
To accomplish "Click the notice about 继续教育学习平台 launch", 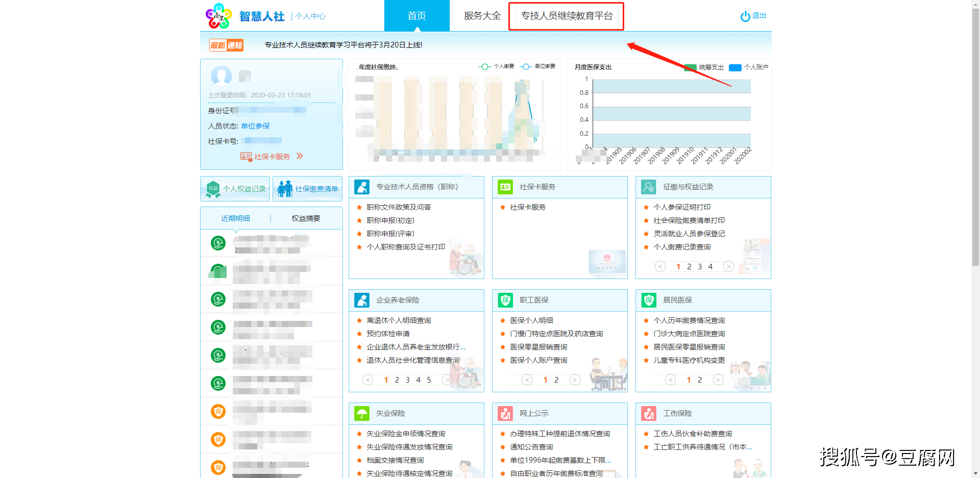I will [343, 45].
